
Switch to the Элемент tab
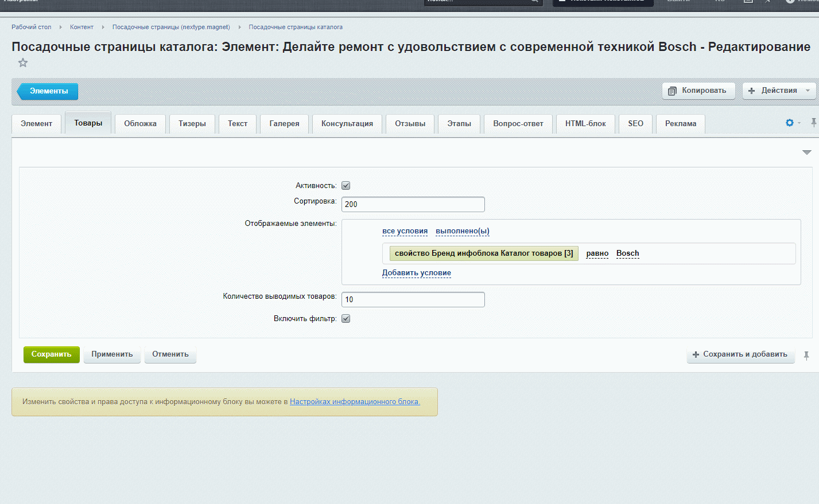(x=36, y=124)
